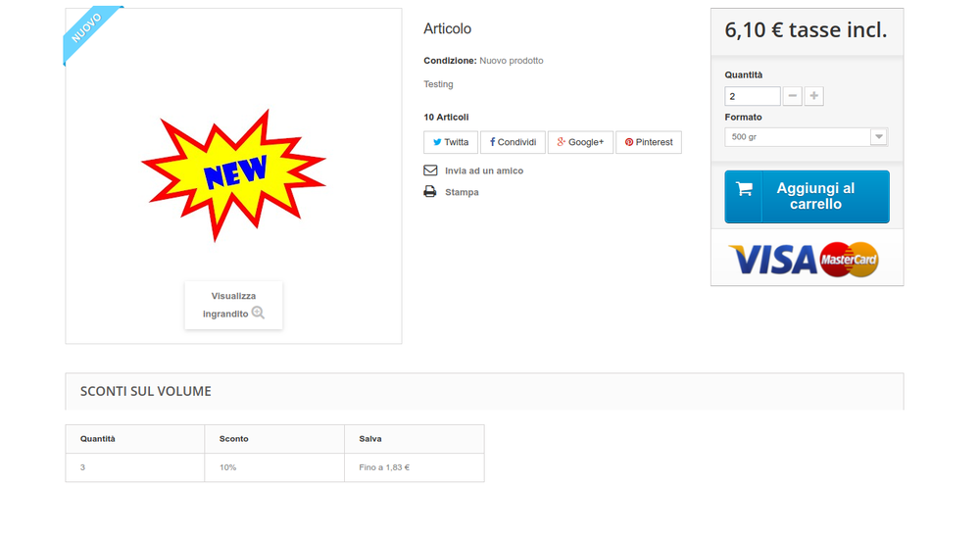This screenshot has width=980, height=536.
Task: Click the 10% discount cell
Action: tap(274, 467)
